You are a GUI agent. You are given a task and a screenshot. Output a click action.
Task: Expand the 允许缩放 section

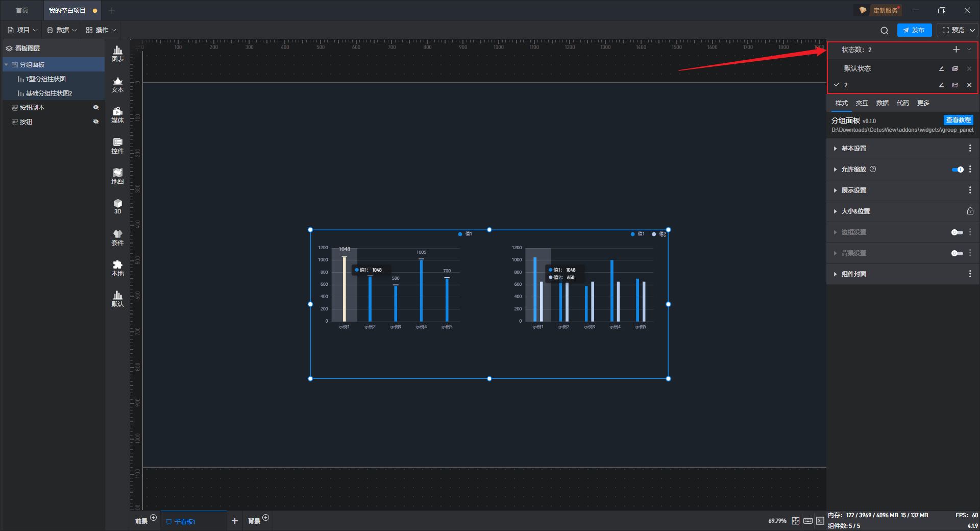[835, 170]
